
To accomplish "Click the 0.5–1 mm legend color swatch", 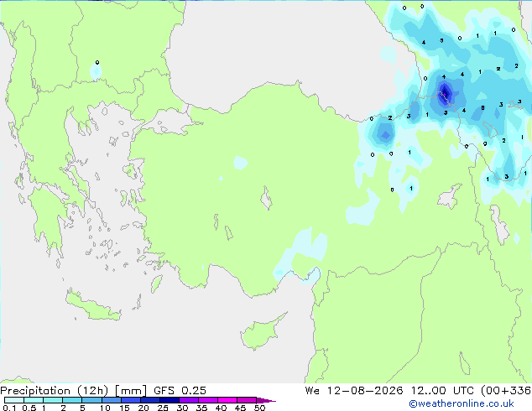I will click(x=34, y=400).
